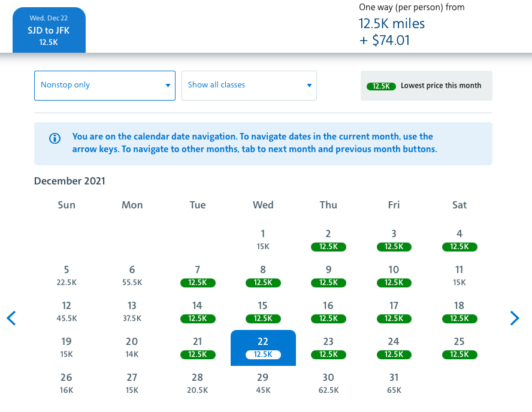Select December 22 highlighted date
Viewport: 532px width, 412px height.
click(x=263, y=347)
